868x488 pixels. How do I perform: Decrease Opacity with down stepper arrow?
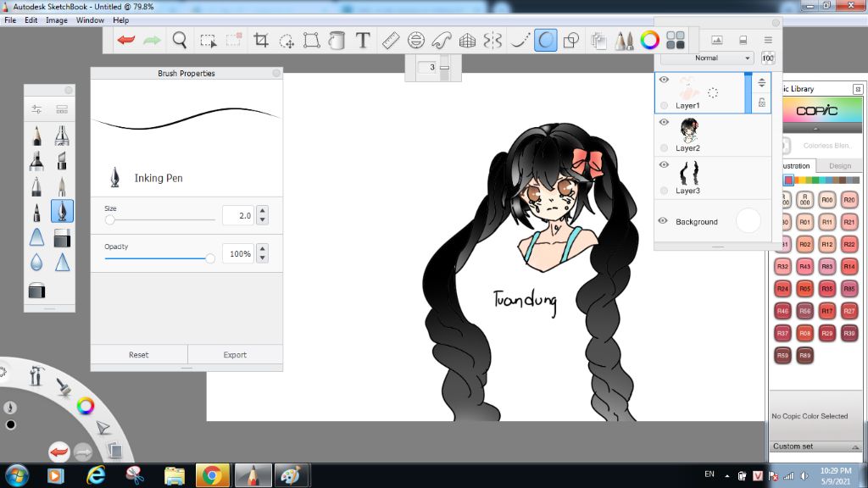point(263,258)
